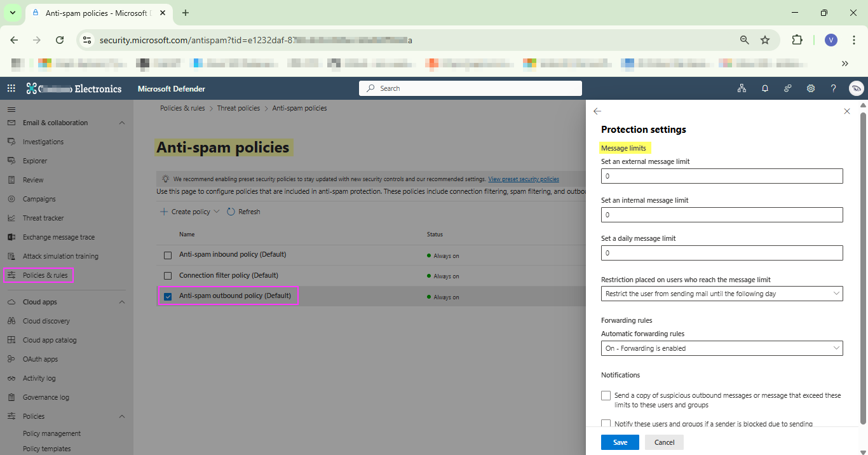The image size is (868, 455).
Task: Open Review in sidebar
Action: click(33, 180)
